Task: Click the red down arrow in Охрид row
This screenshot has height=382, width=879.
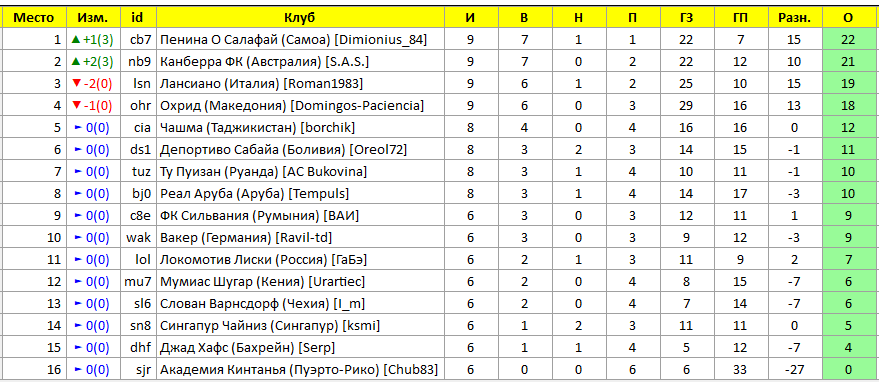Action: (x=77, y=106)
